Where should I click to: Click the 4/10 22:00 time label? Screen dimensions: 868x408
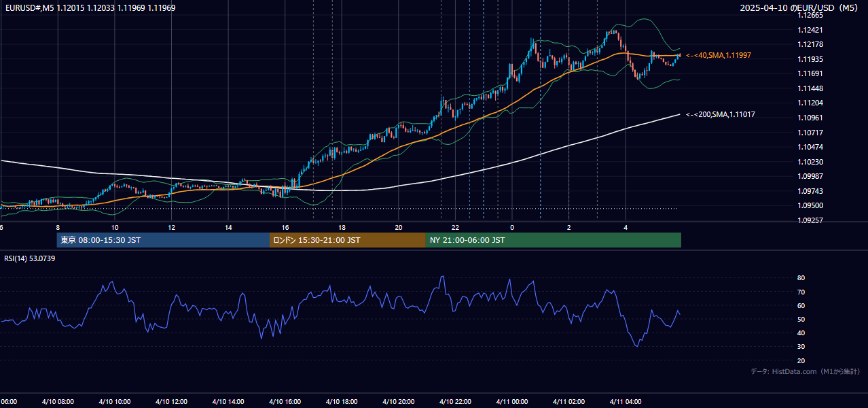(x=454, y=402)
